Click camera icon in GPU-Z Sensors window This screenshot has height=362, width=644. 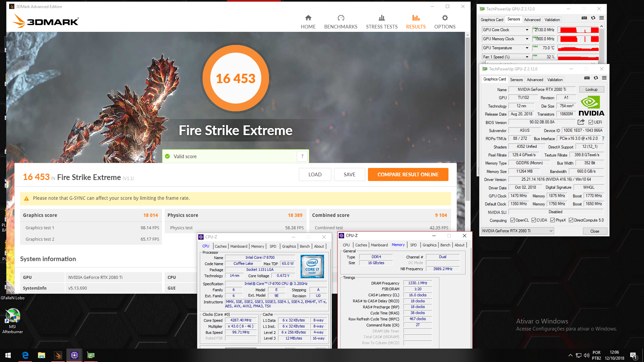click(584, 18)
